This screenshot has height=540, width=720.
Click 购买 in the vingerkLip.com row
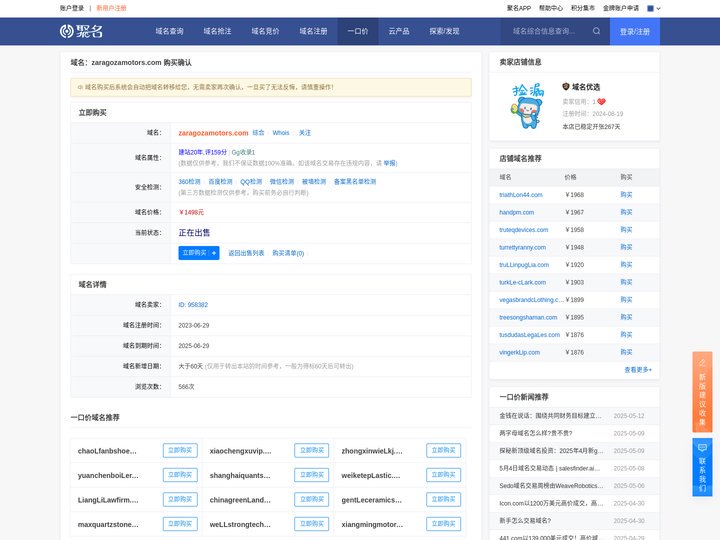point(626,352)
